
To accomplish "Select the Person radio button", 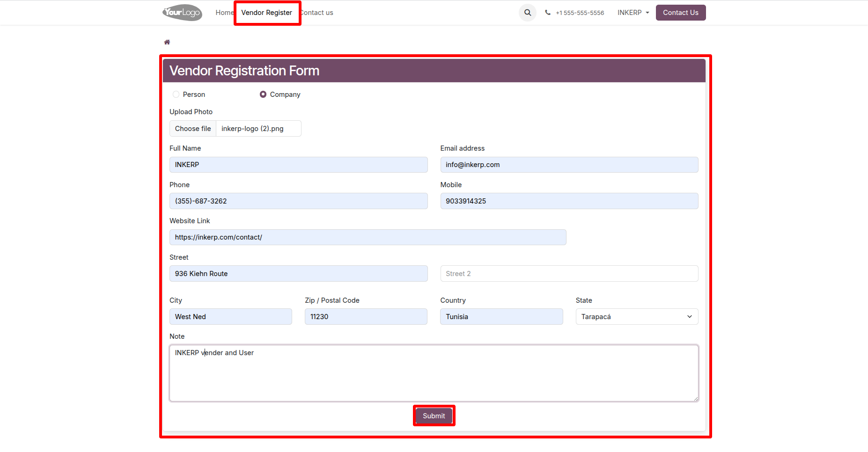I will click(176, 95).
